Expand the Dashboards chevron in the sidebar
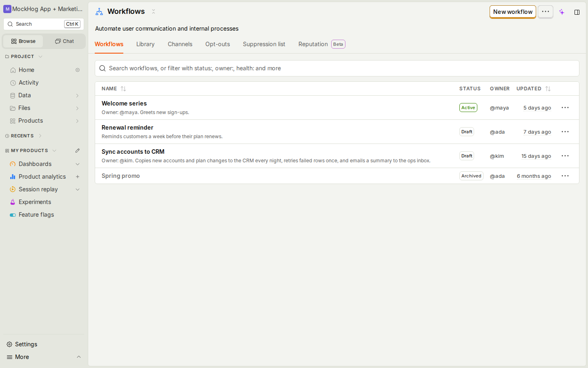This screenshot has height=368, width=588. (78, 164)
